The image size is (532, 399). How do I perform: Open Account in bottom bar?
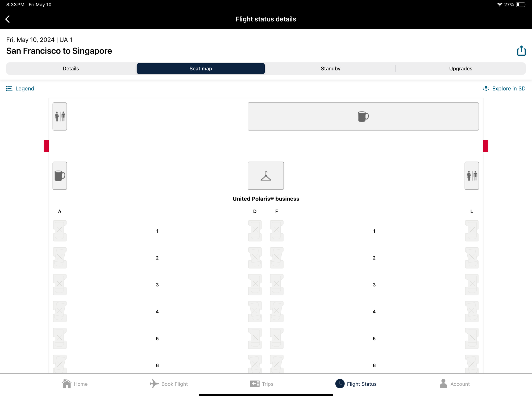[454, 384]
